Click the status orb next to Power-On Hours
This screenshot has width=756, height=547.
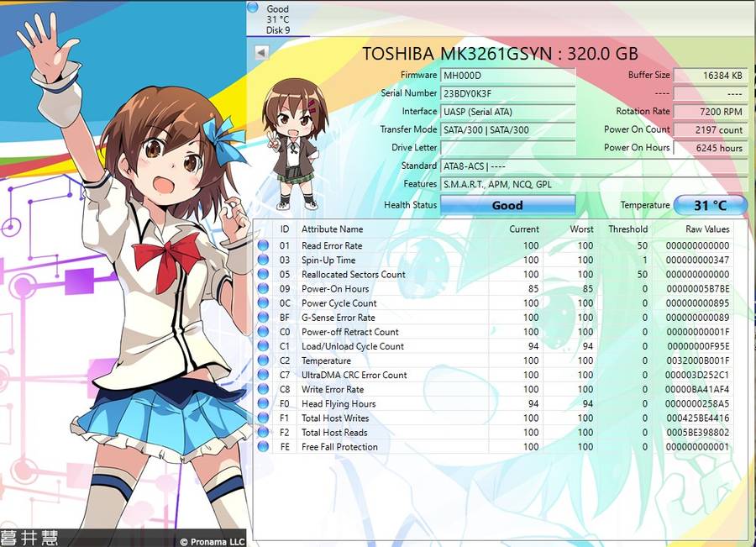(x=263, y=289)
